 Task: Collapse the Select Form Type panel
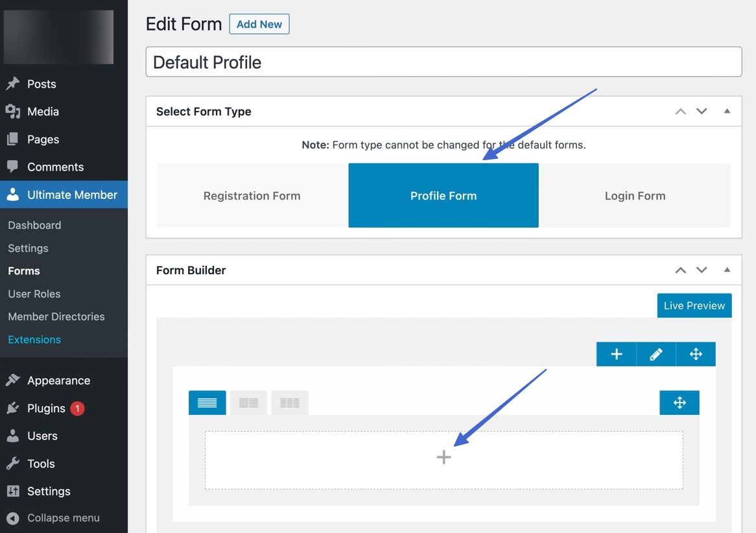click(x=726, y=111)
